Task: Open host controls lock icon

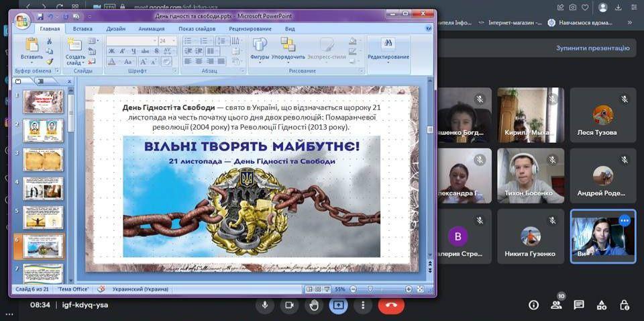Action: (x=625, y=305)
